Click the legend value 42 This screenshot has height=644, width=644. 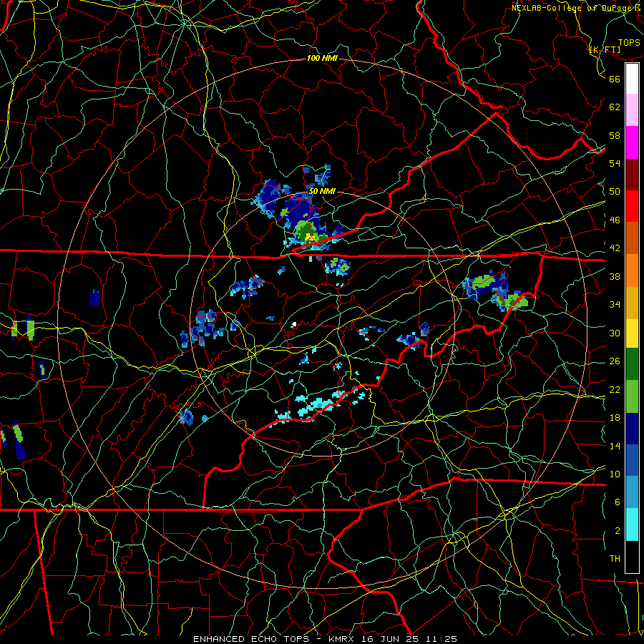615,248
